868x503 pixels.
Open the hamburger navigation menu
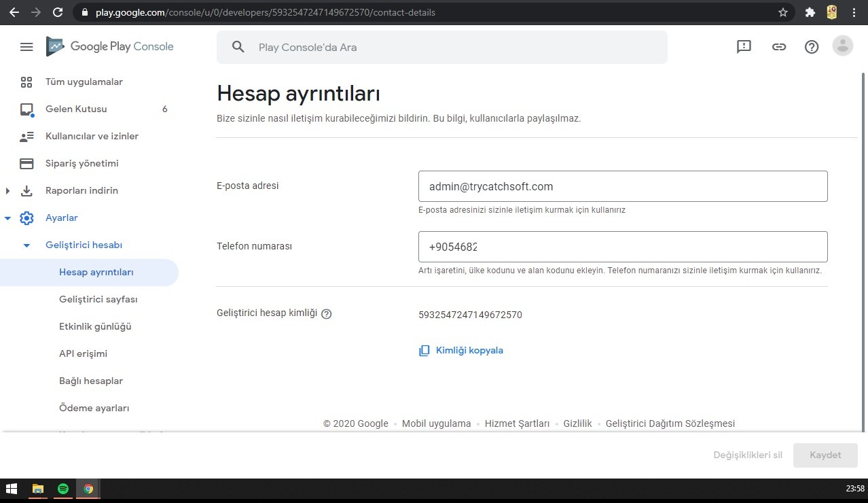(x=26, y=47)
